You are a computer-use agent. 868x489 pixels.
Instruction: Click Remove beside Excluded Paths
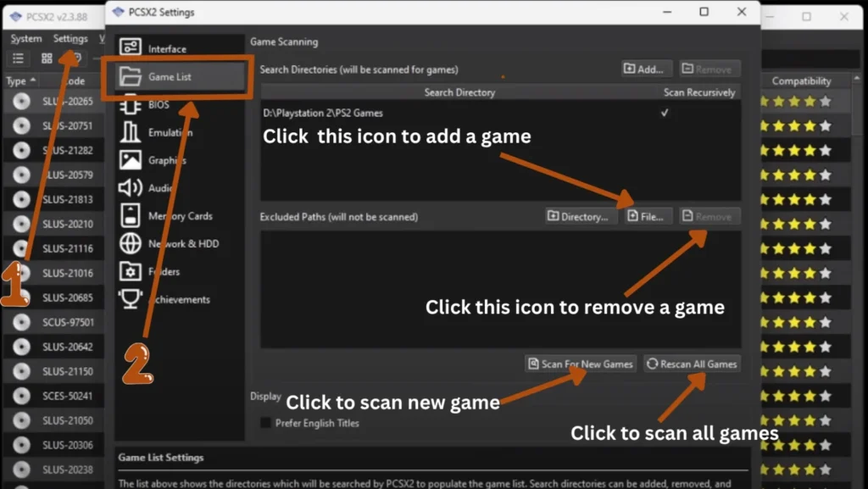[x=709, y=216]
